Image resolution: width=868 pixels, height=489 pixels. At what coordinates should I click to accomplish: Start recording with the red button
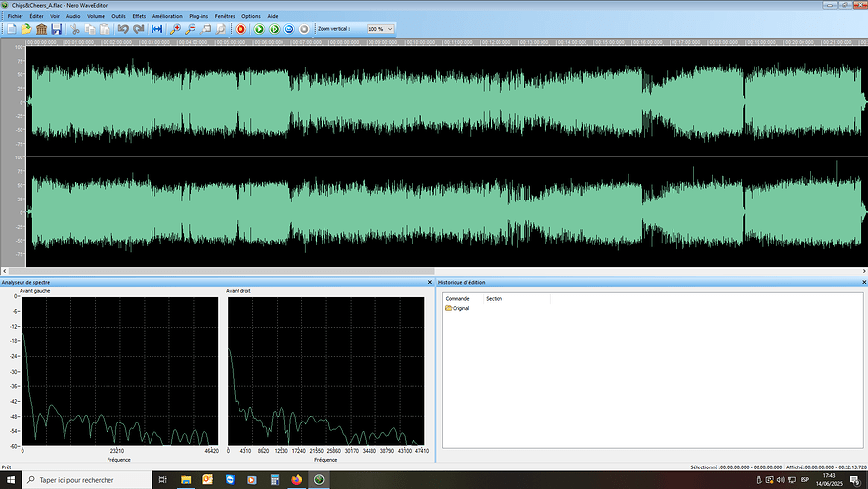tap(240, 29)
